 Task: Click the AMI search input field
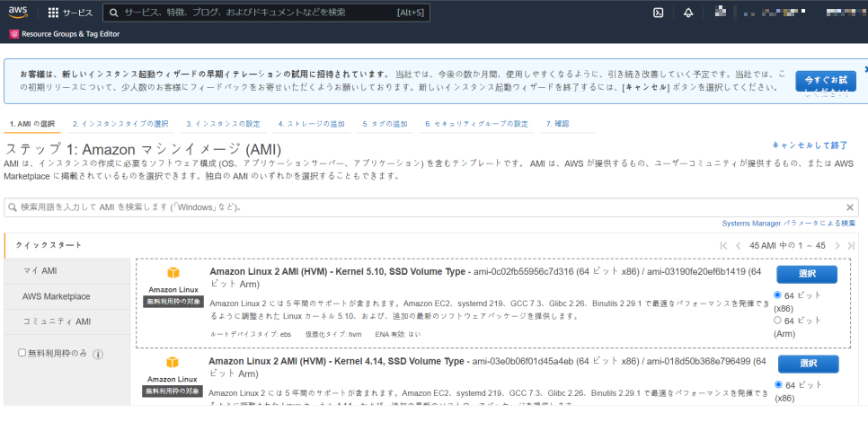(430, 207)
